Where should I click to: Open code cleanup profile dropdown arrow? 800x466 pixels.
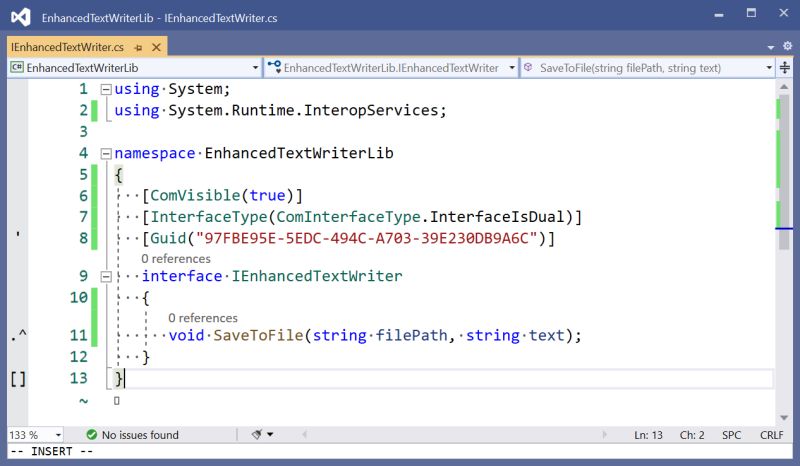pyautogui.click(x=270, y=435)
